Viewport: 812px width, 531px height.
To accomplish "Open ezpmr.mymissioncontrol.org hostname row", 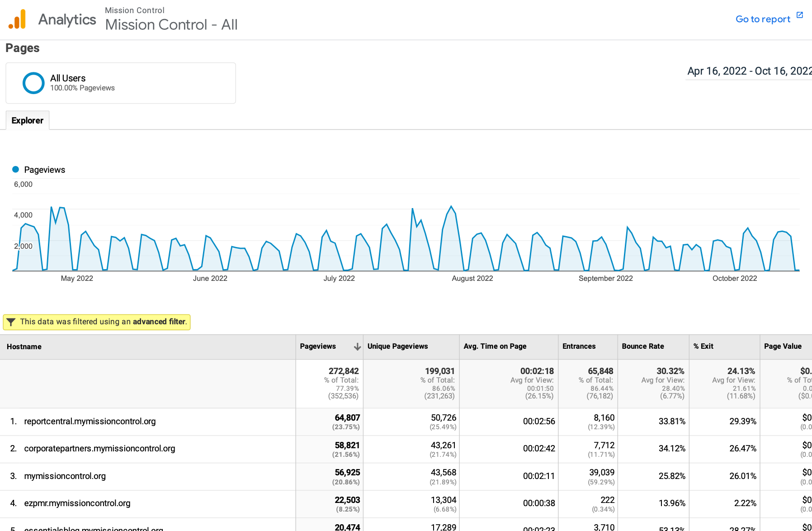I will tap(77, 503).
